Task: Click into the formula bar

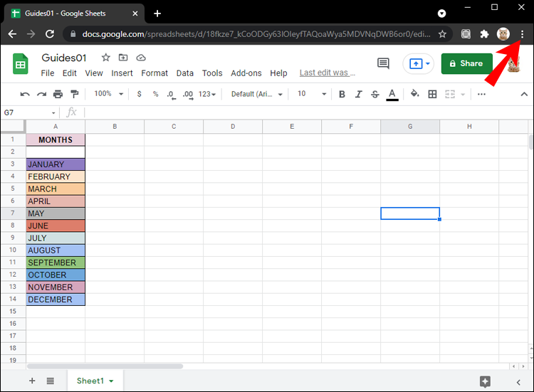Action: 306,112
